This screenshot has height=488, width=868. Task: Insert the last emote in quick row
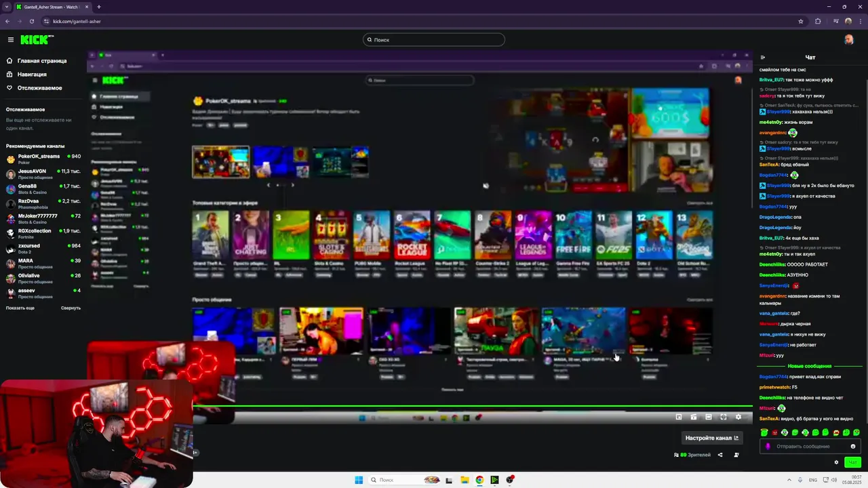856,432
